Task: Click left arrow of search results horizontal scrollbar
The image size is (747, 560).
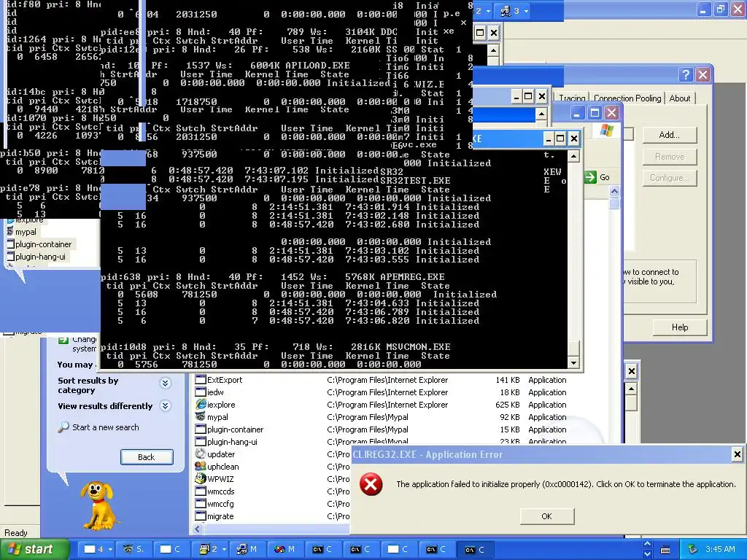Action: pos(198,529)
